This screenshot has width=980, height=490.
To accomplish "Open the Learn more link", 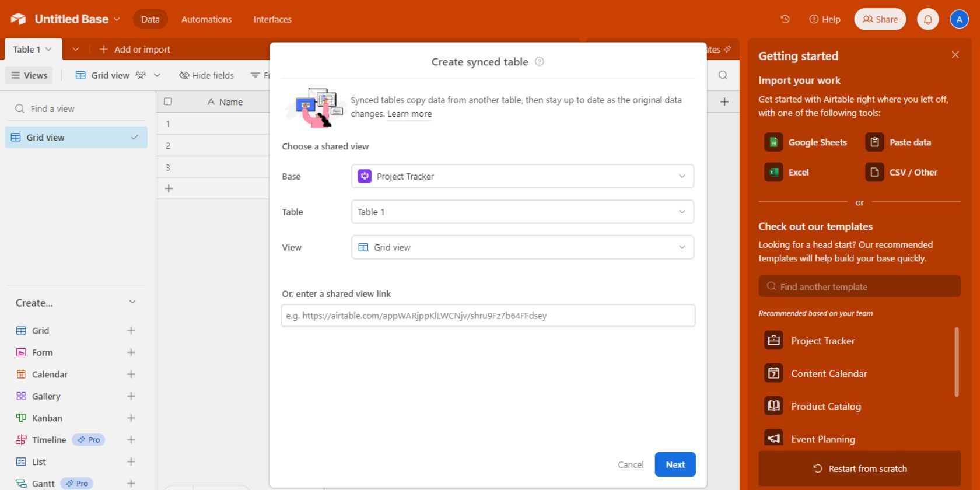I will (409, 114).
